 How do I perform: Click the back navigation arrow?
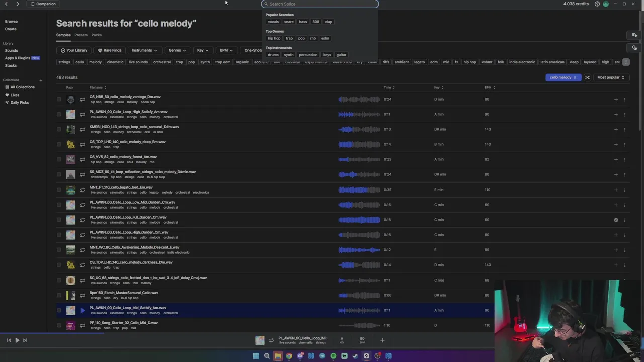pyautogui.click(x=6, y=4)
